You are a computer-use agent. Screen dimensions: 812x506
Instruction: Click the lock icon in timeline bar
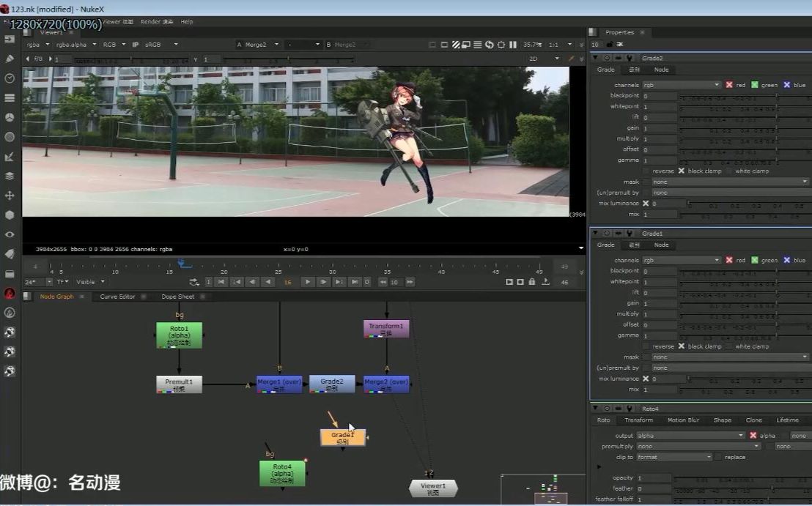coord(532,282)
